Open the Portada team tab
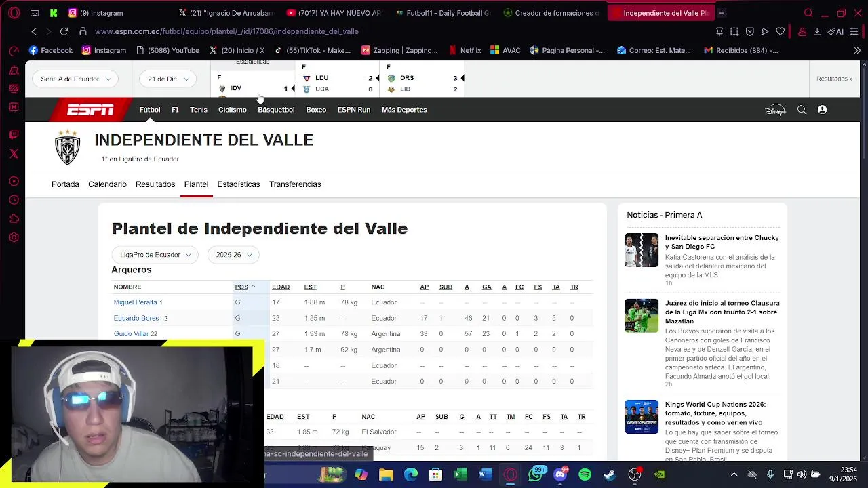The width and height of the screenshot is (868, 488). coord(65,184)
